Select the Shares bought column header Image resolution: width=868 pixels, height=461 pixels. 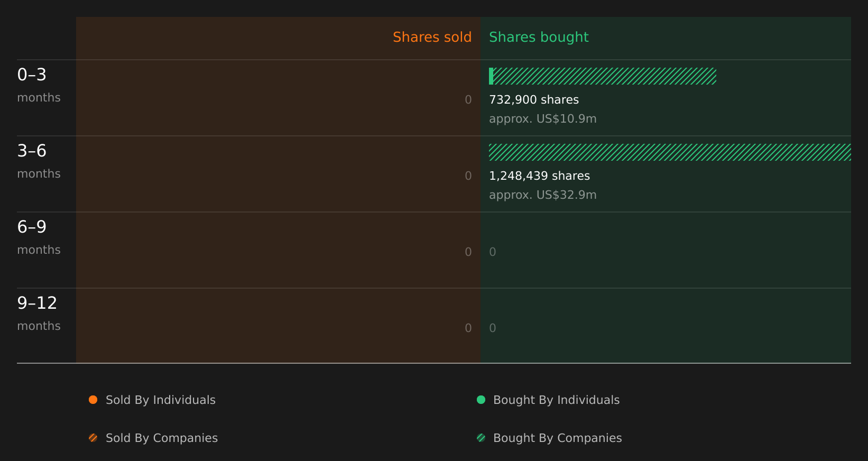(x=539, y=38)
